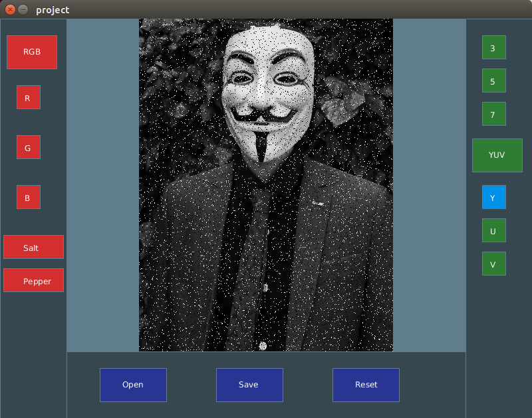The height and width of the screenshot is (418, 532).
Task: Save the current image
Action: coord(250,385)
